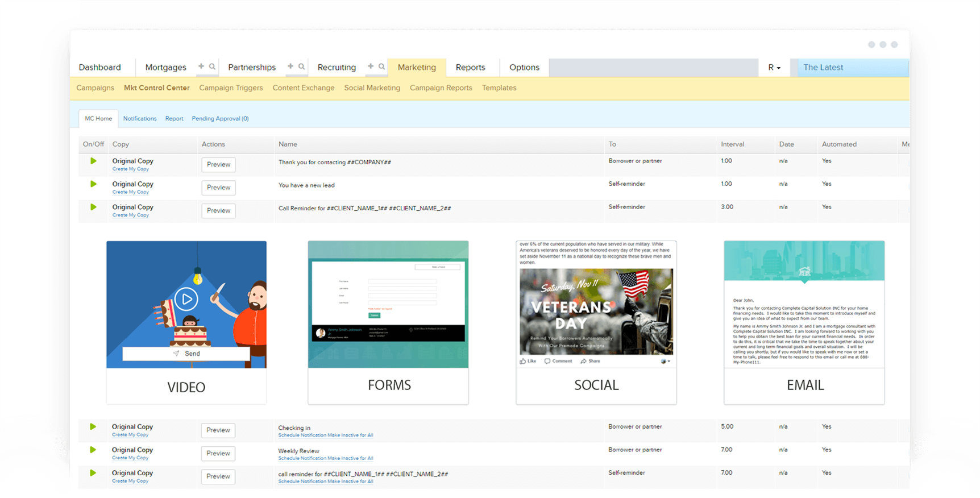Open Pending Approval (0) tab
The width and height of the screenshot is (980, 498).
tap(220, 119)
